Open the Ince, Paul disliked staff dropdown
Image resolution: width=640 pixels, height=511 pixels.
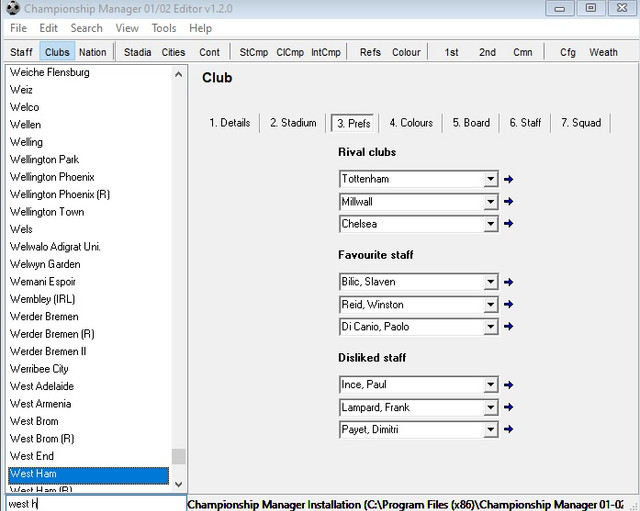coord(491,385)
